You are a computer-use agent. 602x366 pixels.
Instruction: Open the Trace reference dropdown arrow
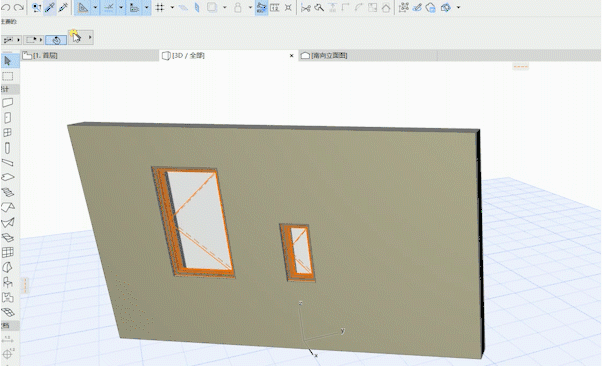pyautogui.click(x=225, y=7)
